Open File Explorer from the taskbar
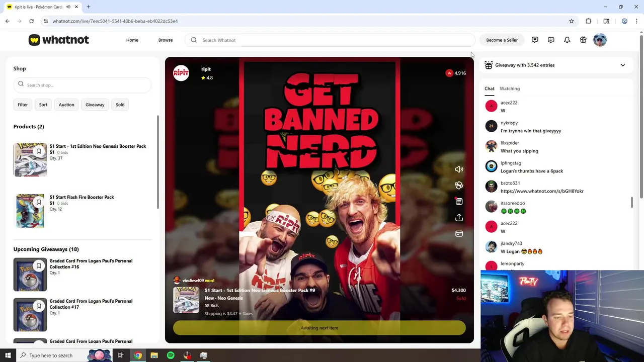 (x=154, y=355)
